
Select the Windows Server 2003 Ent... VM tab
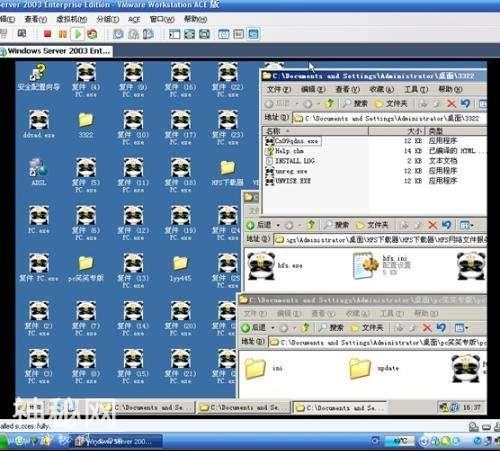(56, 51)
